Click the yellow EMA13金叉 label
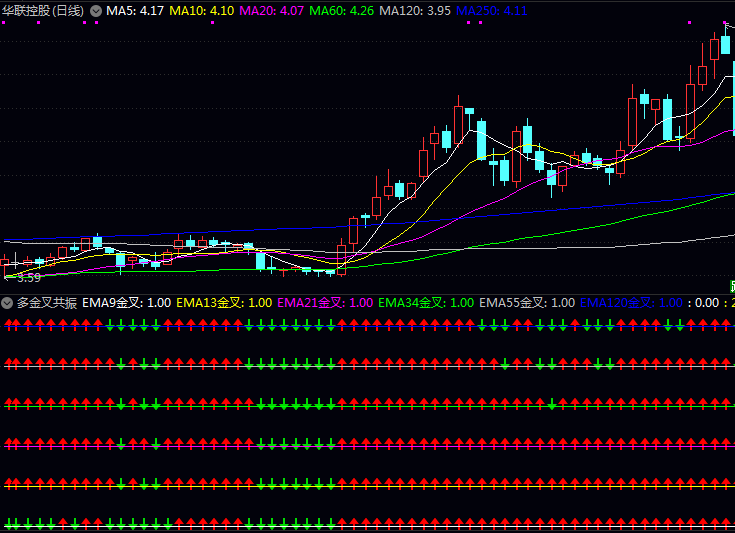The image size is (735, 533). [224, 302]
